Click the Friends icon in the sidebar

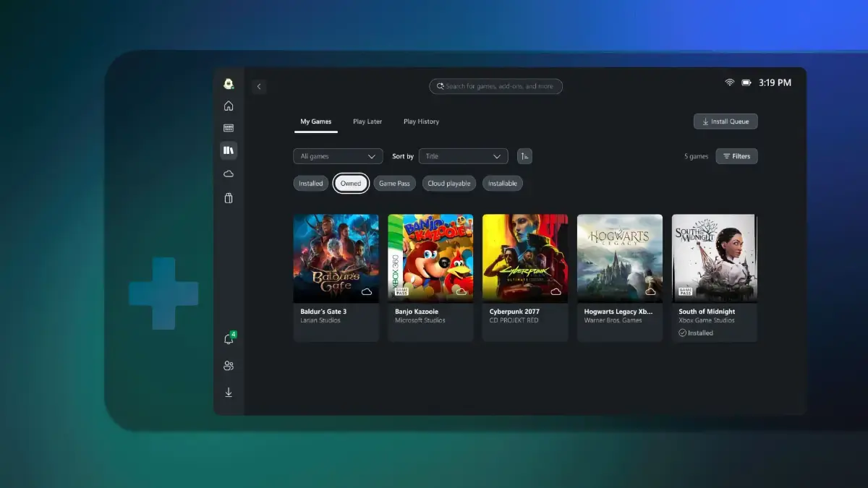click(x=229, y=366)
